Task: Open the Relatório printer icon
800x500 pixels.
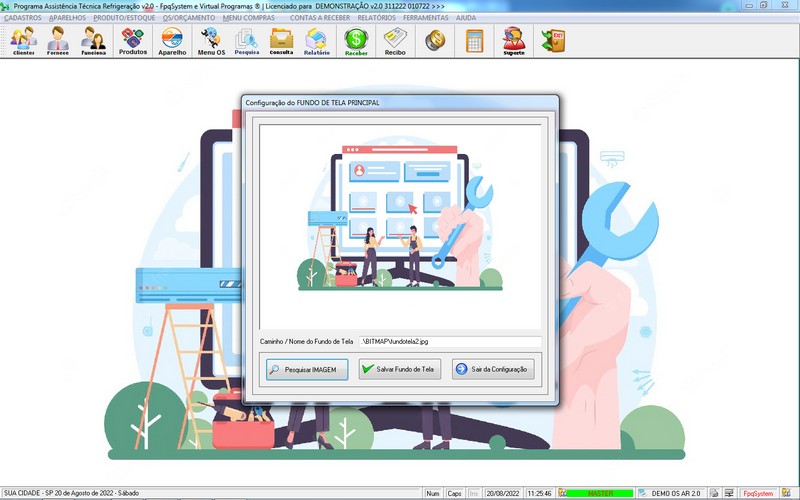Action: point(316,41)
